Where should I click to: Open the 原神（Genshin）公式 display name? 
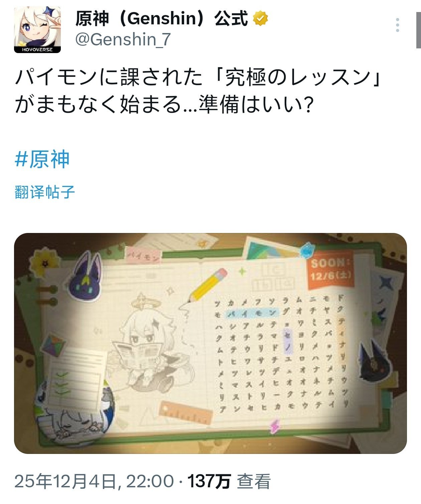tap(162, 18)
